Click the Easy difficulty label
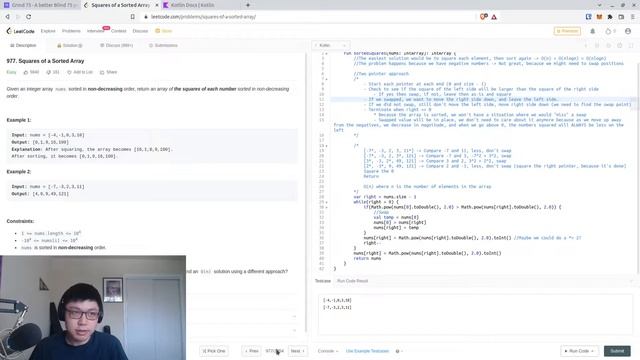 pos(11,72)
